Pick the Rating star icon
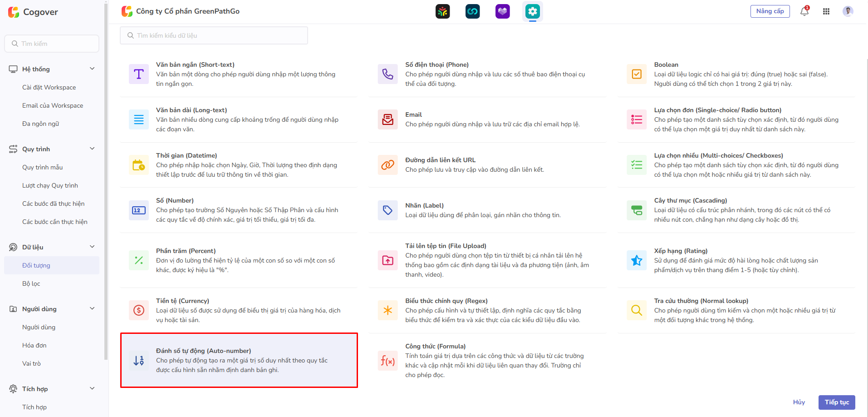868x417 pixels. (x=637, y=260)
